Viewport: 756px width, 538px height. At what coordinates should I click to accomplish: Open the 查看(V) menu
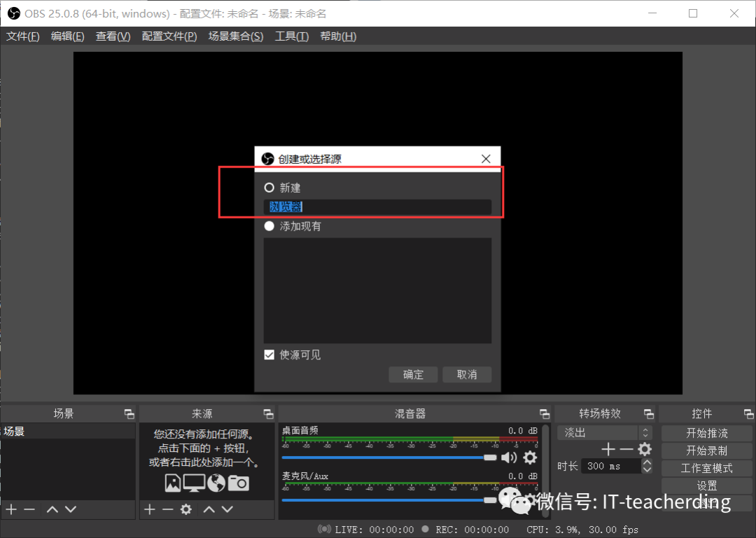click(x=113, y=36)
